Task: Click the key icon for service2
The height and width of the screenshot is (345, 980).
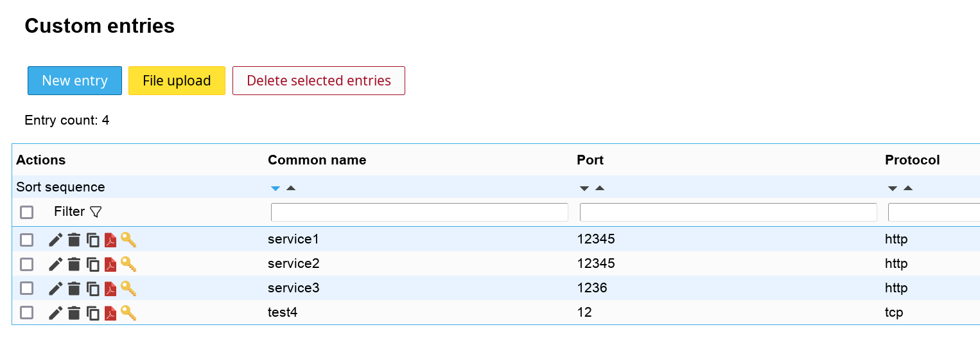Action: click(x=128, y=264)
